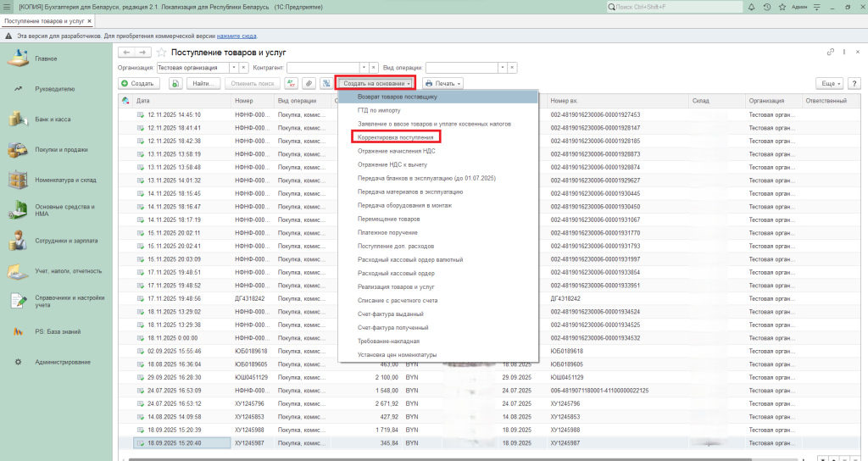Expand the Контрагент dropdown list
868x461 pixels.
pos(364,67)
